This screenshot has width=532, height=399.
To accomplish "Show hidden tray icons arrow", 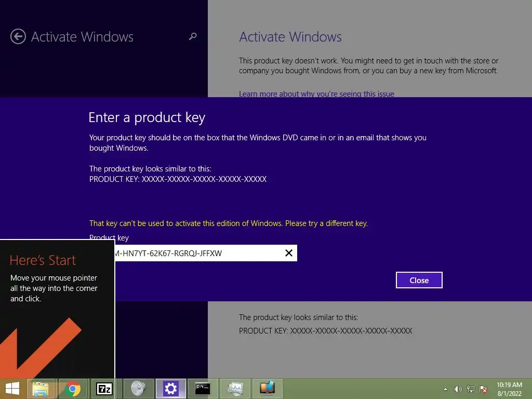I will [x=445, y=389].
